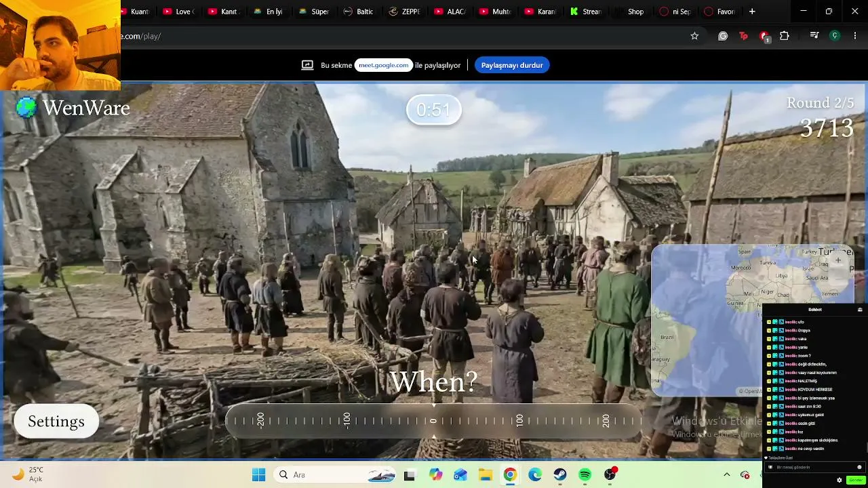Open Outlook from the taskbar
The width and height of the screenshot is (868, 488).
[x=460, y=475]
